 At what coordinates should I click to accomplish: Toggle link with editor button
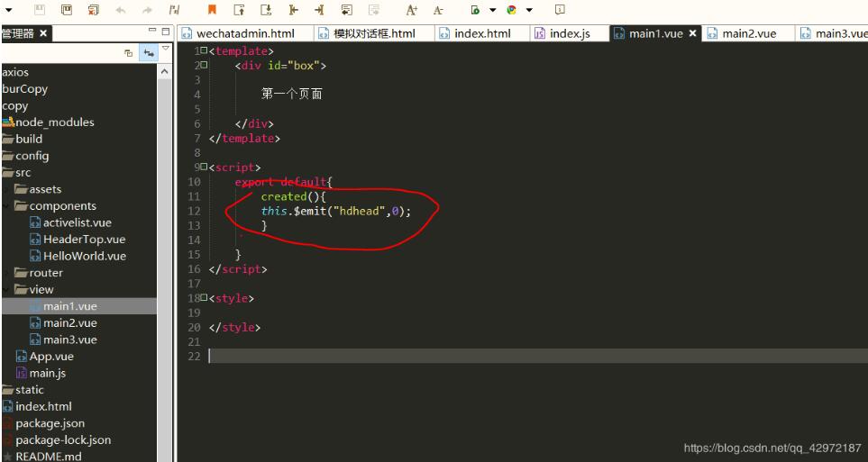pyautogui.click(x=149, y=53)
